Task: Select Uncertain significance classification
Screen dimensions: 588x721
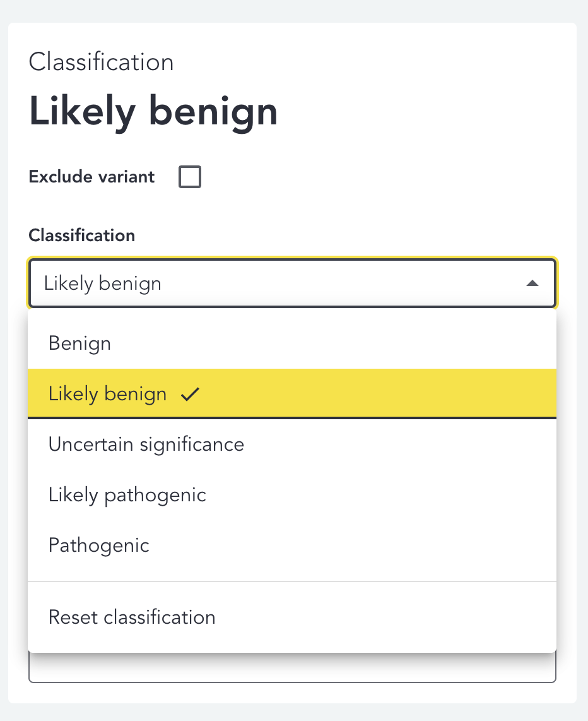Action: tap(146, 444)
